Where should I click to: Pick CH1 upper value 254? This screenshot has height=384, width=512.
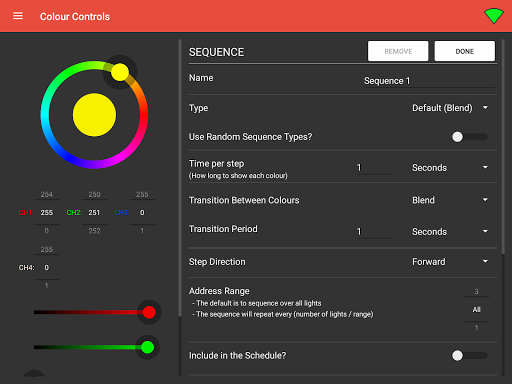pos(47,194)
